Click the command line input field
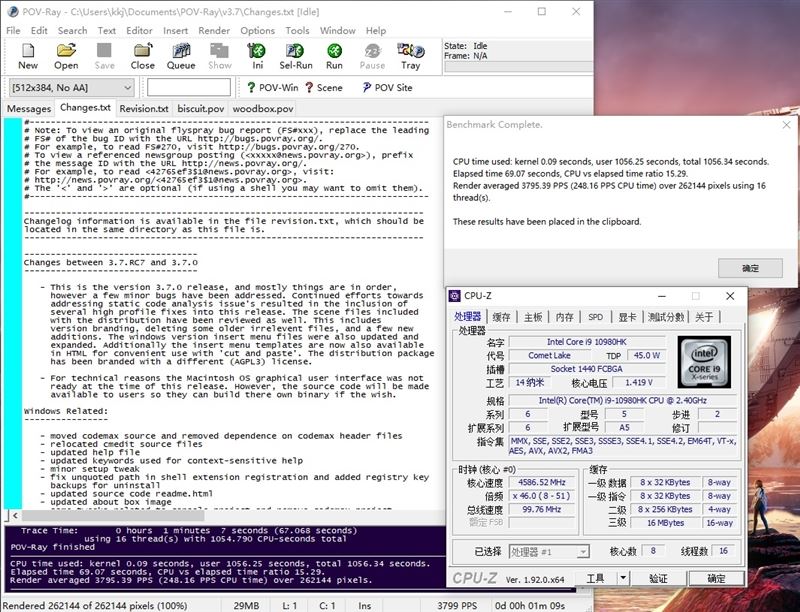This screenshot has height=612, width=800. (x=189, y=88)
